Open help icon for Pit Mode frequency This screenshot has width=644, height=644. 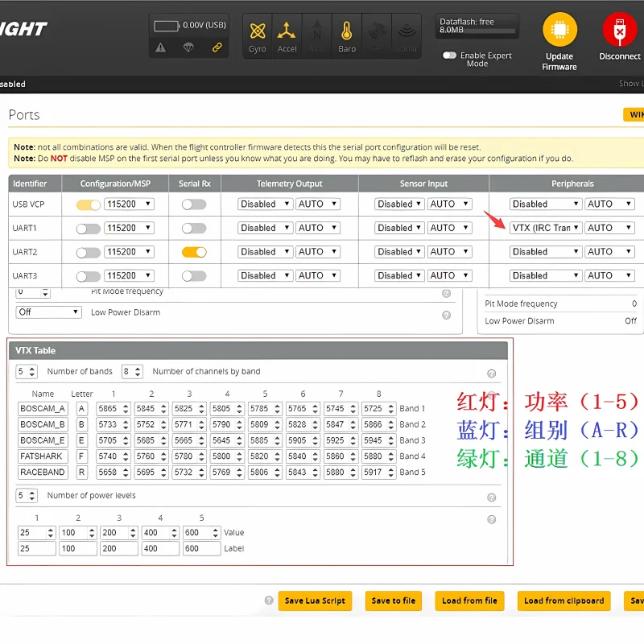click(x=447, y=293)
